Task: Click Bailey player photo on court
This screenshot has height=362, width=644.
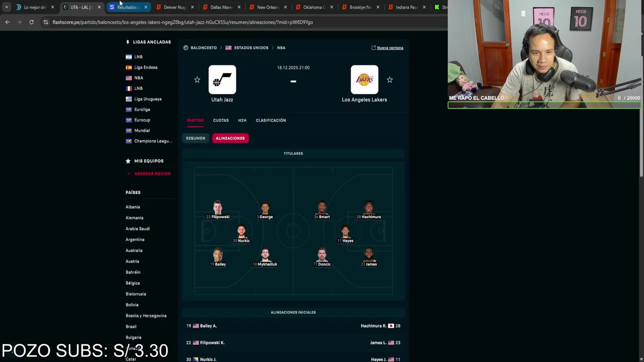Action: (217, 255)
